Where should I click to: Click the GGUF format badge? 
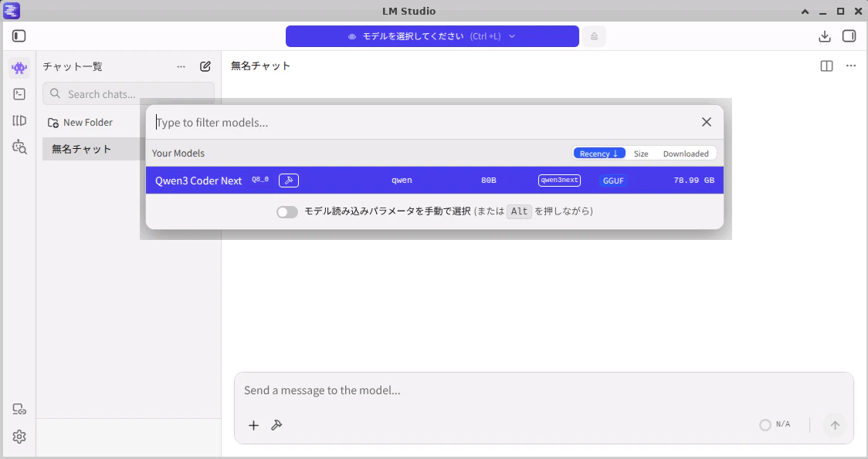[613, 181]
